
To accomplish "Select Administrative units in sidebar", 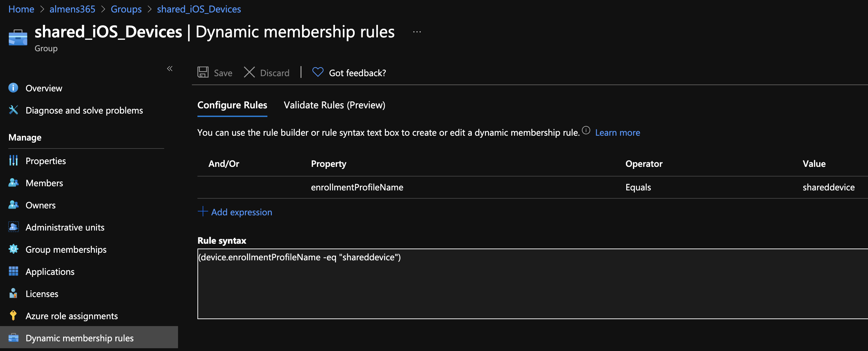I will click(x=65, y=227).
